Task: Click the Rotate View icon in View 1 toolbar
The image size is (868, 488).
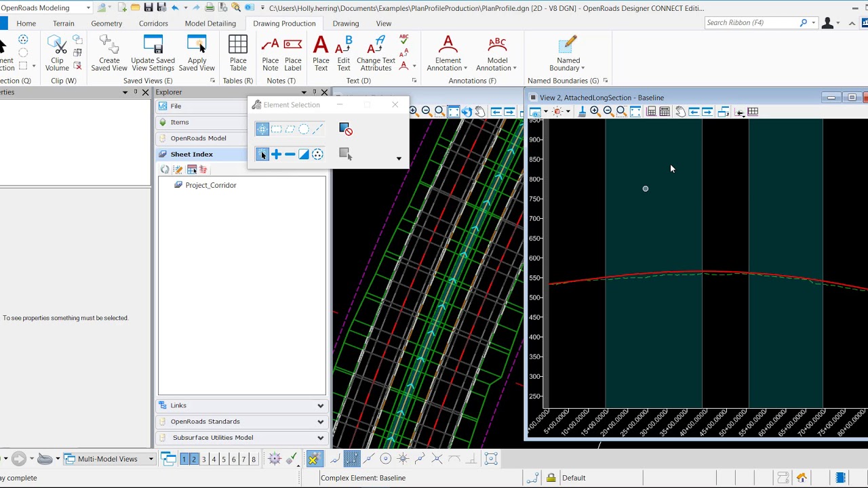Action: [x=467, y=112]
